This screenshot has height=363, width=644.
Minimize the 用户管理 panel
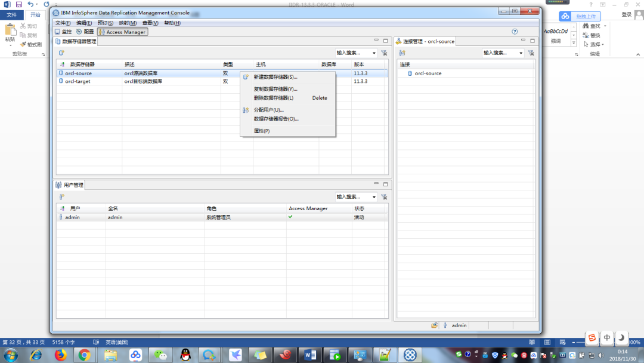[x=376, y=184]
